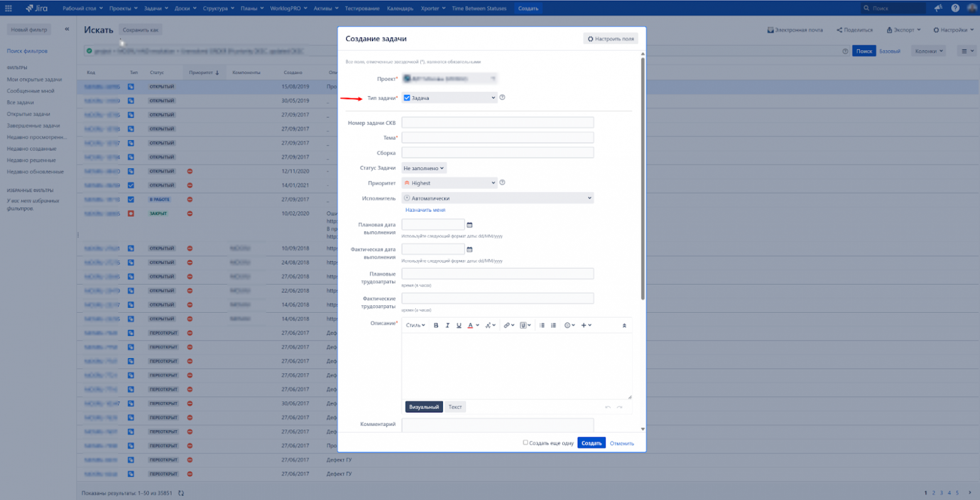
Task: Insert a link in the description
Action: tap(508, 325)
